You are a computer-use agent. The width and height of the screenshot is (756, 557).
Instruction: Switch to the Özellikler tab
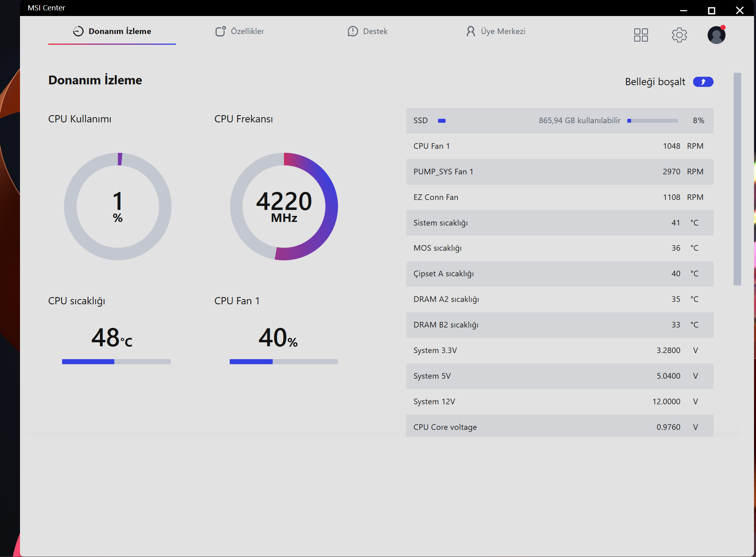(240, 31)
